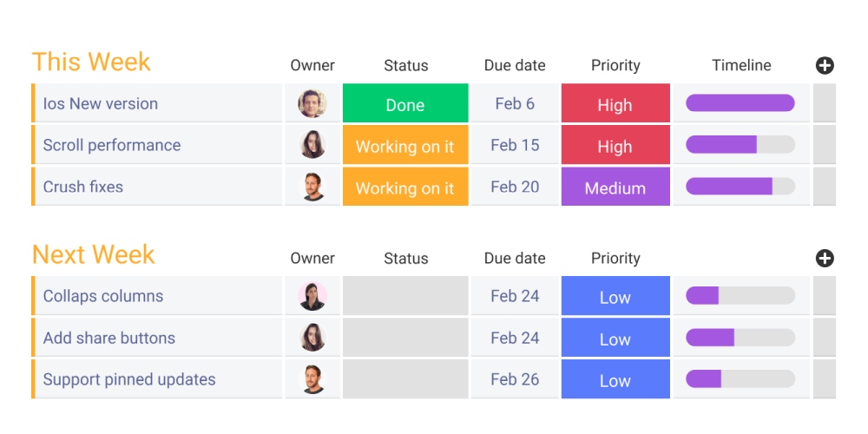Open the Support pinned updates item
The width and height of the screenshot is (868, 434).
[x=129, y=379]
